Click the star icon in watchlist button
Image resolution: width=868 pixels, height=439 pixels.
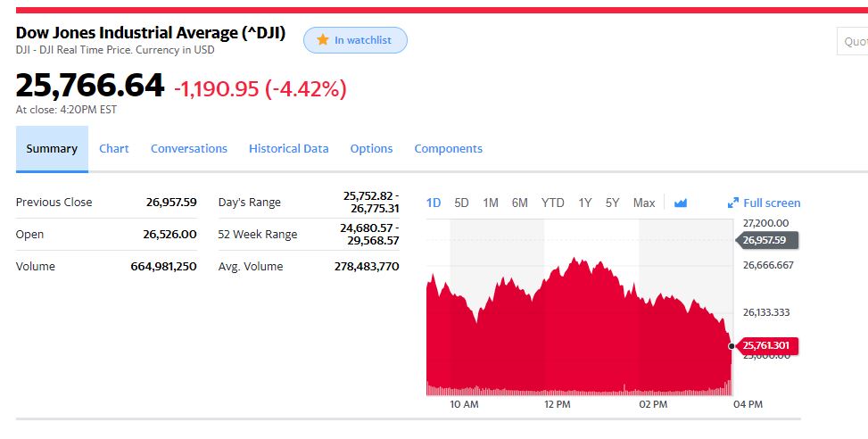coord(323,40)
